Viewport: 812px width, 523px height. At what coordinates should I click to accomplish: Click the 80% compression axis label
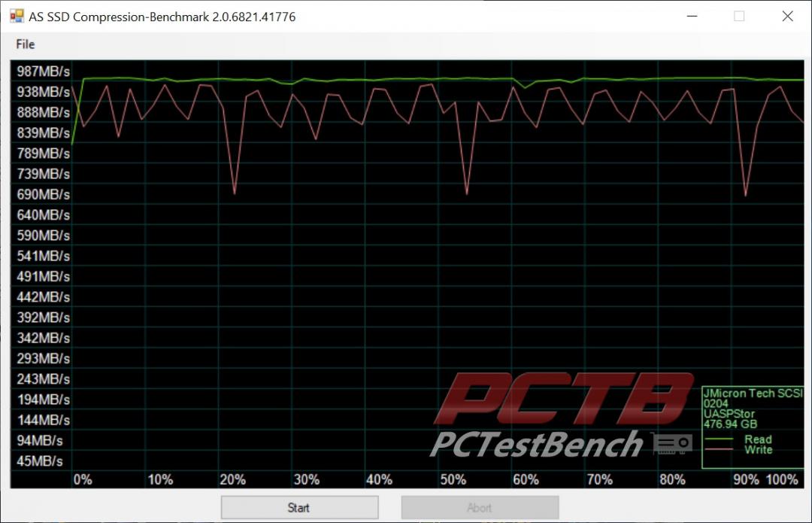(x=672, y=479)
